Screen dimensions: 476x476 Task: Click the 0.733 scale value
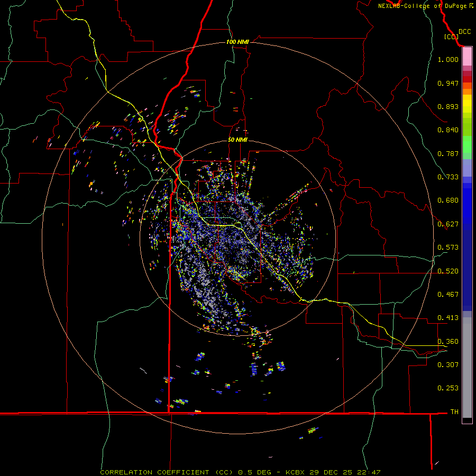pyautogui.click(x=448, y=177)
